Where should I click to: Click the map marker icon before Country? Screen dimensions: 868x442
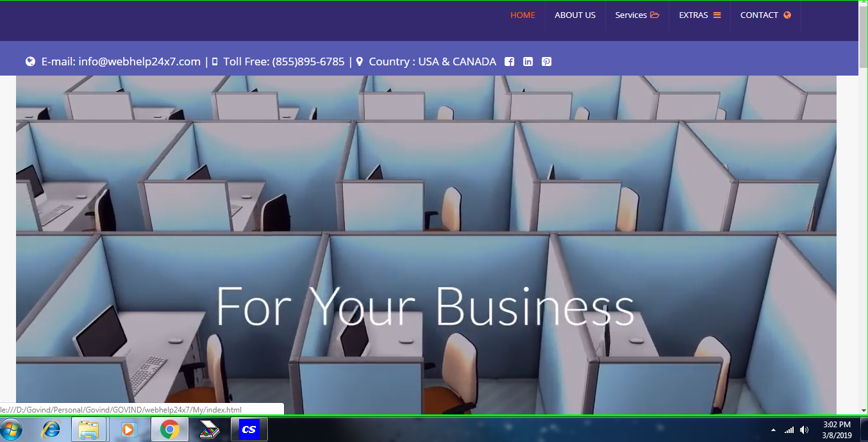point(360,61)
